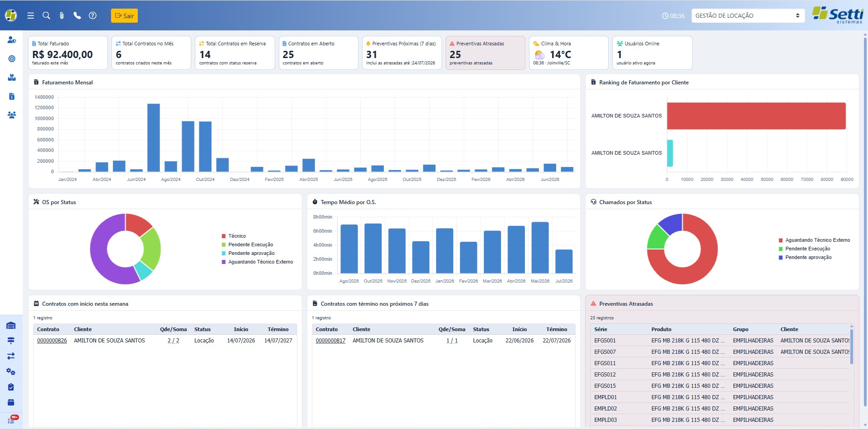
Task: Click the phone icon in top bar
Action: 77,15
